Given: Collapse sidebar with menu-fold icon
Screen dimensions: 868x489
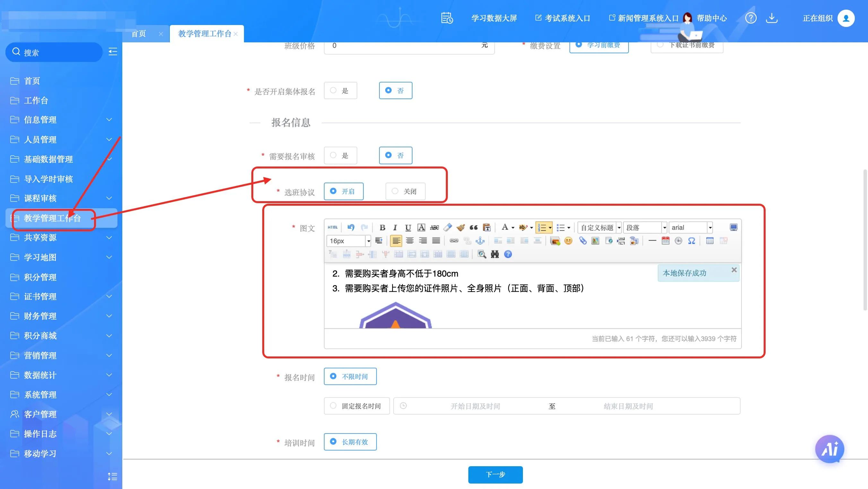Looking at the screenshot, I should [x=113, y=52].
